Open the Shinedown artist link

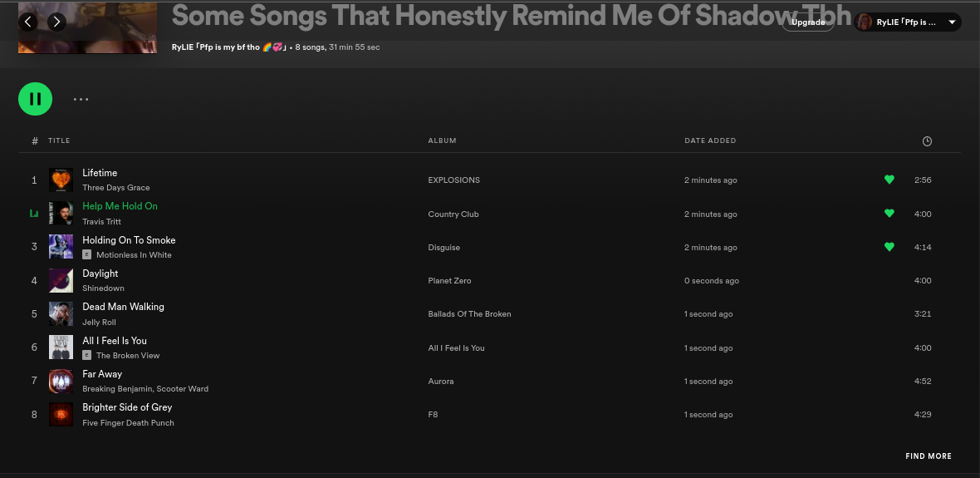103,288
